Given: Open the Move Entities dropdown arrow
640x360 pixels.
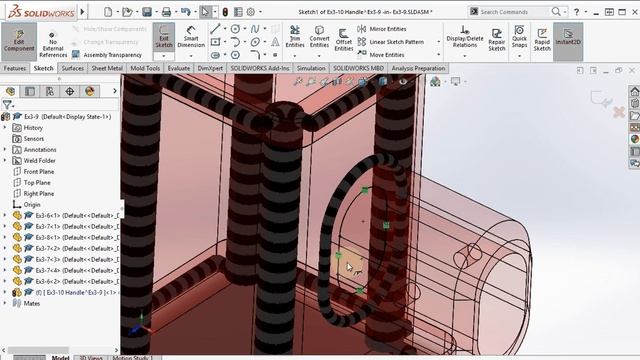Looking at the screenshot, I should [439, 55].
